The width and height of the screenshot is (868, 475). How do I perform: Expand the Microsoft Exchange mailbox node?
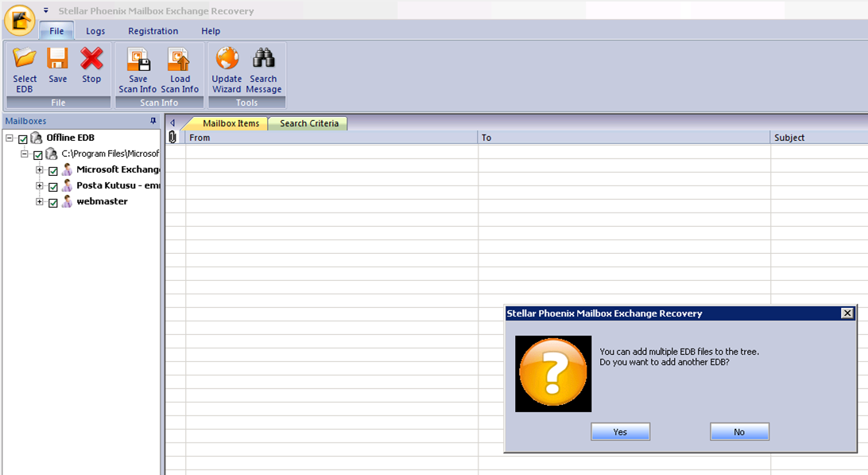pyautogui.click(x=39, y=169)
